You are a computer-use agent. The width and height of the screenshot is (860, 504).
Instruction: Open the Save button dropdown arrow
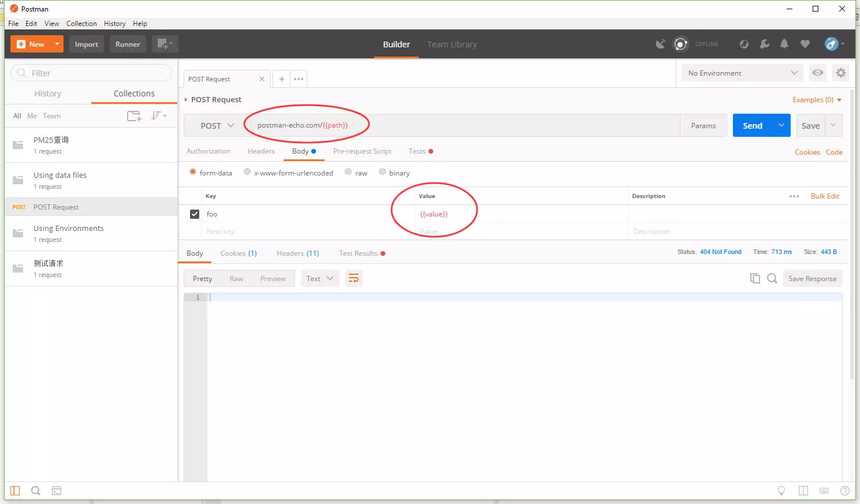click(833, 125)
